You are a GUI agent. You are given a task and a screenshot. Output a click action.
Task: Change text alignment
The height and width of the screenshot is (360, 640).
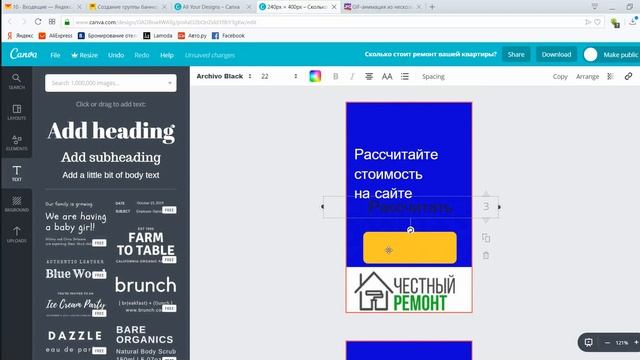tap(369, 76)
